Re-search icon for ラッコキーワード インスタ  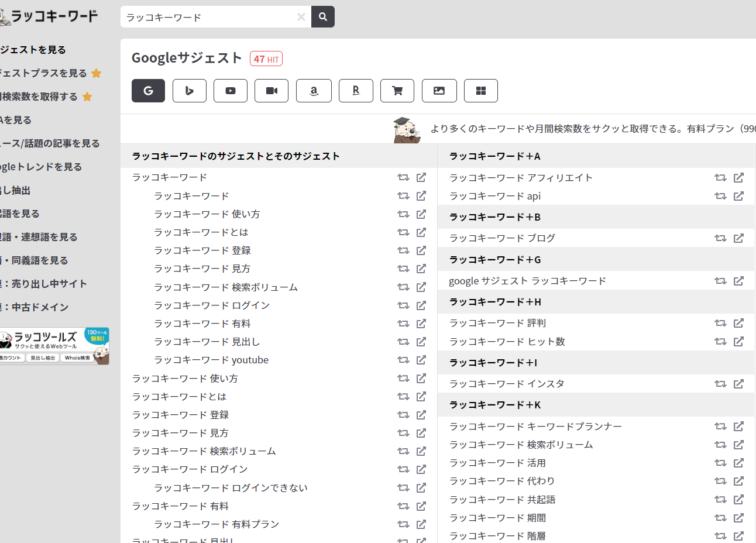(720, 384)
